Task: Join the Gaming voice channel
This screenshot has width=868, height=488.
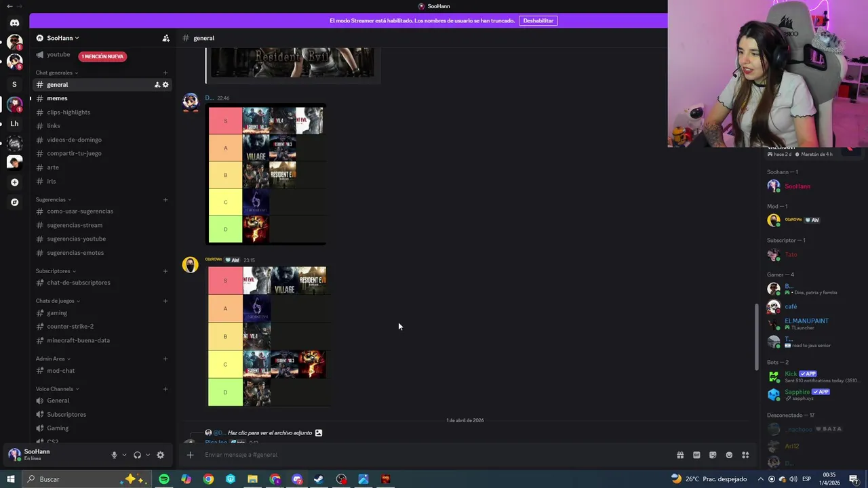Action: (x=102, y=428)
